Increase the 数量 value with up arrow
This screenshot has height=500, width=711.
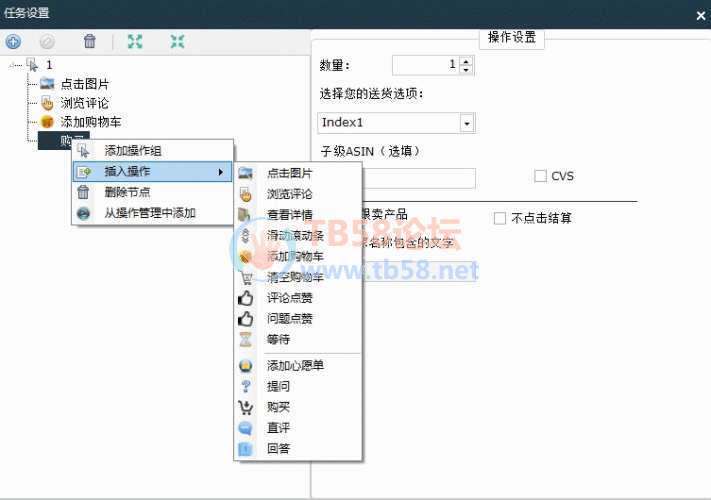tap(466, 61)
